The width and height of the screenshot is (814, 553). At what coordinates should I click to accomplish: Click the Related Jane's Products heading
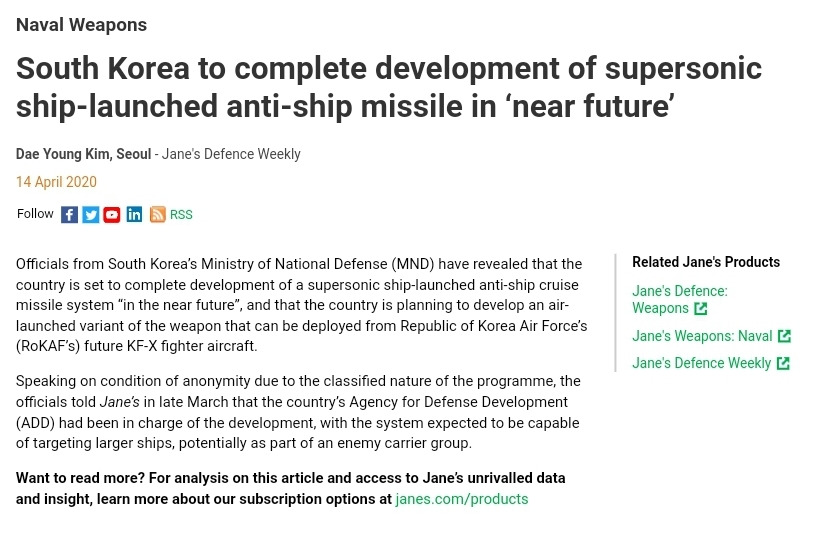coord(706,262)
